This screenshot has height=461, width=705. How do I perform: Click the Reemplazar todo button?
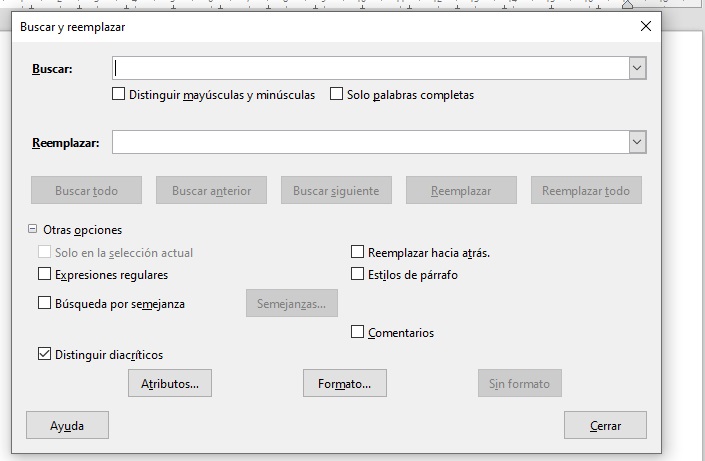[x=586, y=190]
